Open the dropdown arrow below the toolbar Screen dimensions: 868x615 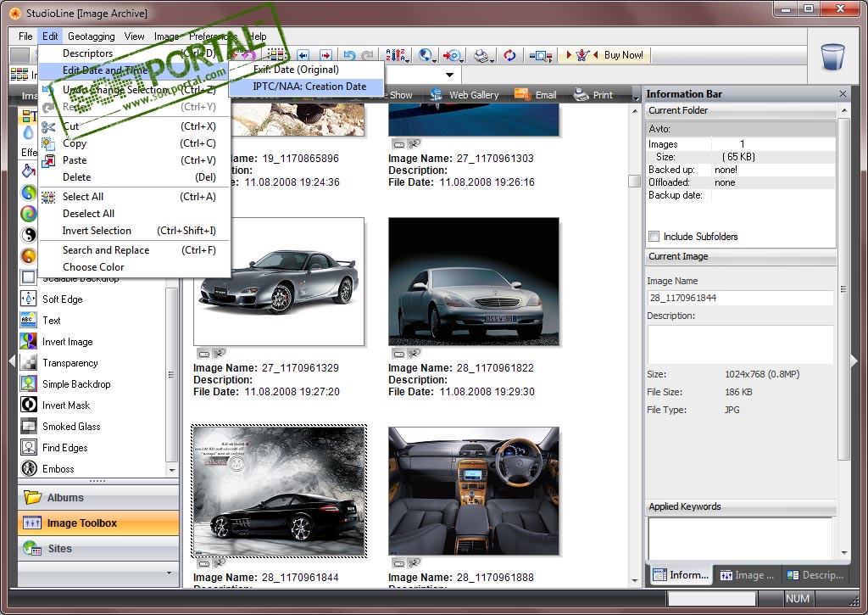[449, 75]
